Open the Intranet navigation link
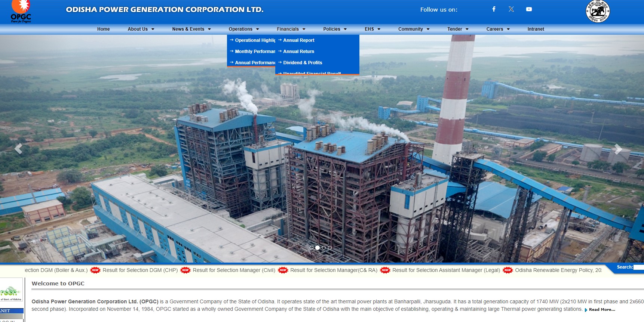Viewport: 644px width, 322px height. tap(536, 29)
